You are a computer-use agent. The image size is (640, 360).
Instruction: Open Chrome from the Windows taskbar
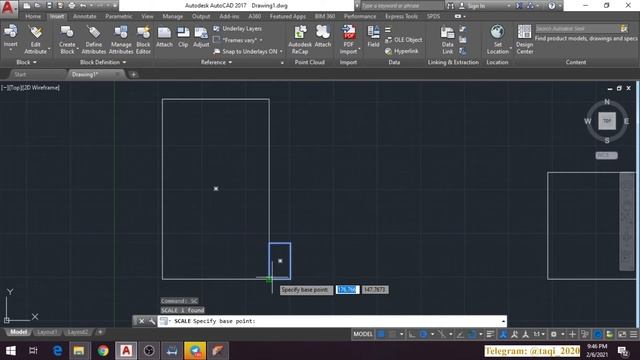coord(103,351)
